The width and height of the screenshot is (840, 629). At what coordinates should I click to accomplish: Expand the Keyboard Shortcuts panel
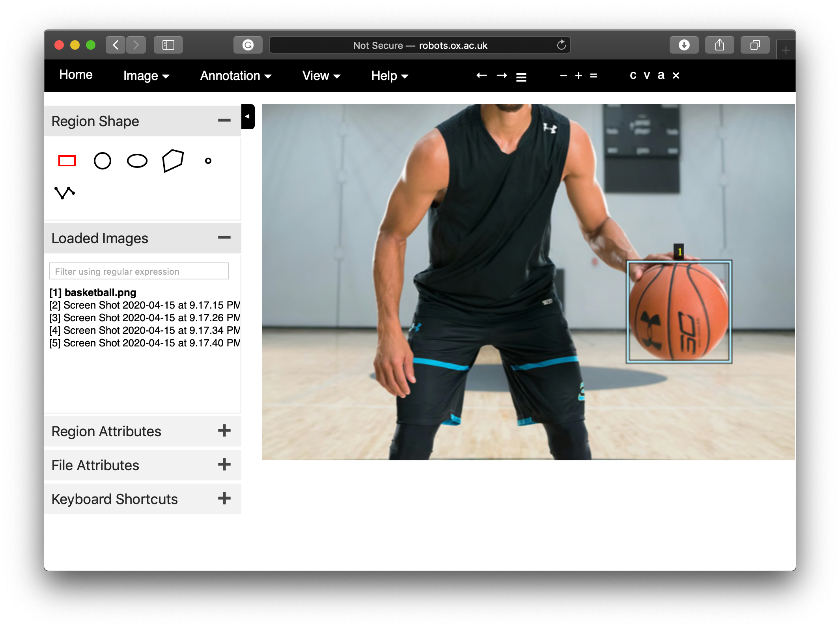pyautogui.click(x=224, y=499)
